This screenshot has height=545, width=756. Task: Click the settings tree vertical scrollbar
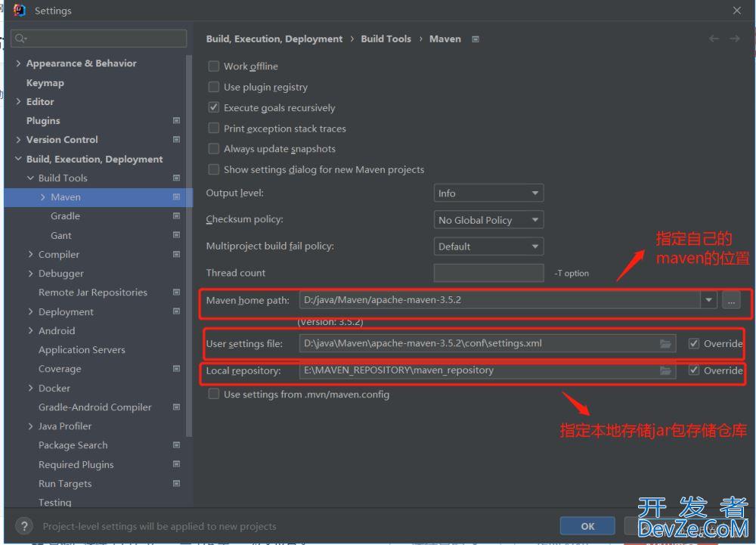188,246
